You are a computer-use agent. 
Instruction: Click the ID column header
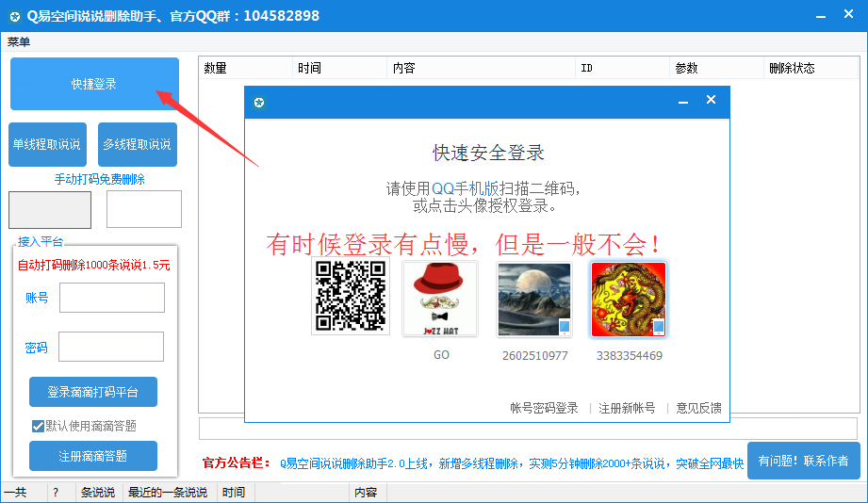pos(622,68)
